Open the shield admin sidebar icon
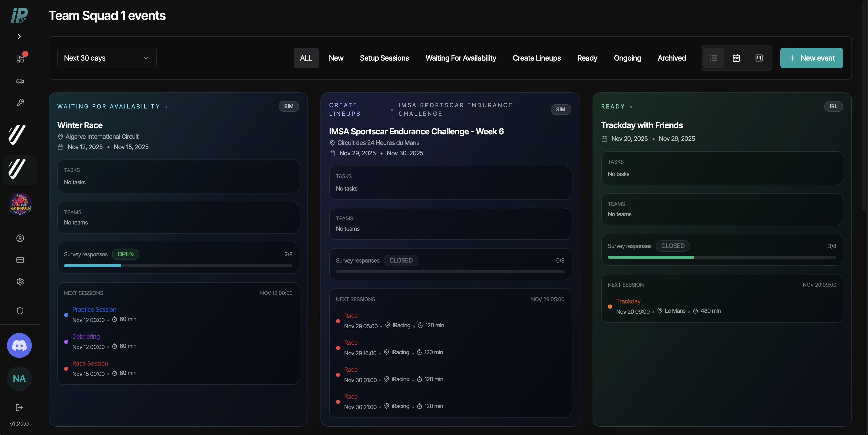This screenshot has height=435, width=868. pos(20,310)
